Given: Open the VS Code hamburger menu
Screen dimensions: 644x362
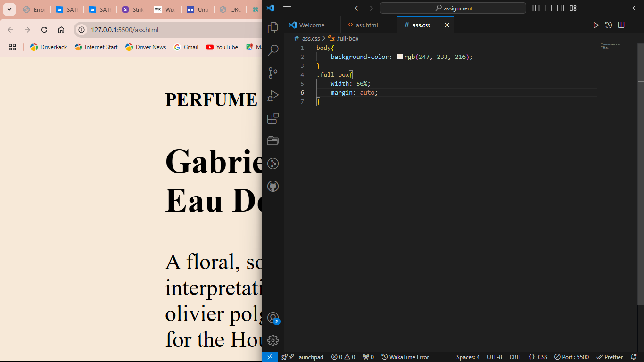Looking at the screenshot, I should pyautogui.click(x=287, y=8).
